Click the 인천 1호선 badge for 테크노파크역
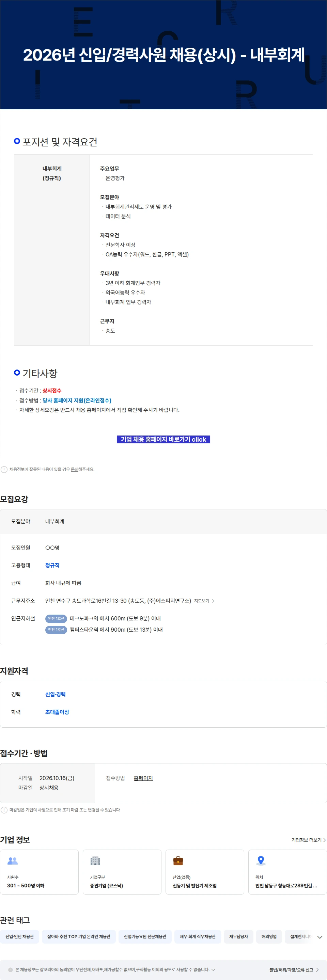 [x=56, y=618]
